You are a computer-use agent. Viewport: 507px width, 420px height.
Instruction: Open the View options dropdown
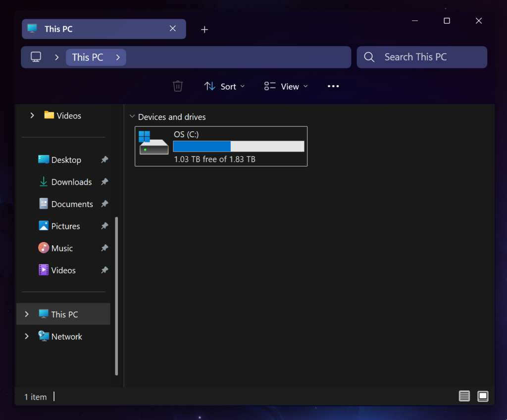tap(286, 86)
